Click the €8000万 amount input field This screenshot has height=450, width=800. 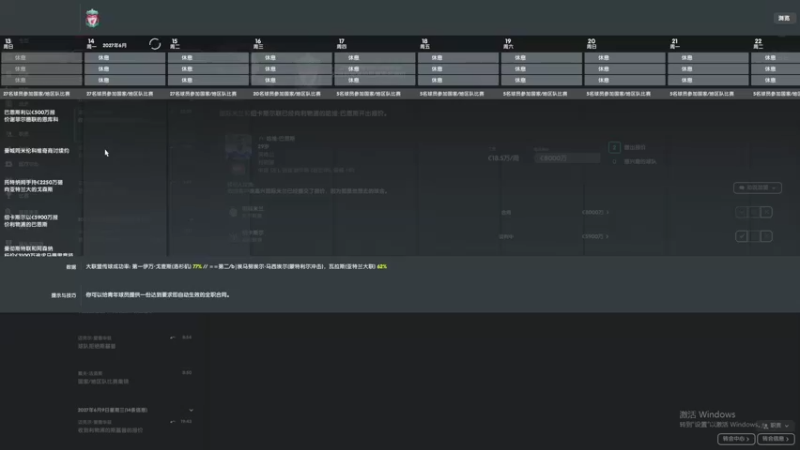click(x=567, y=158)
